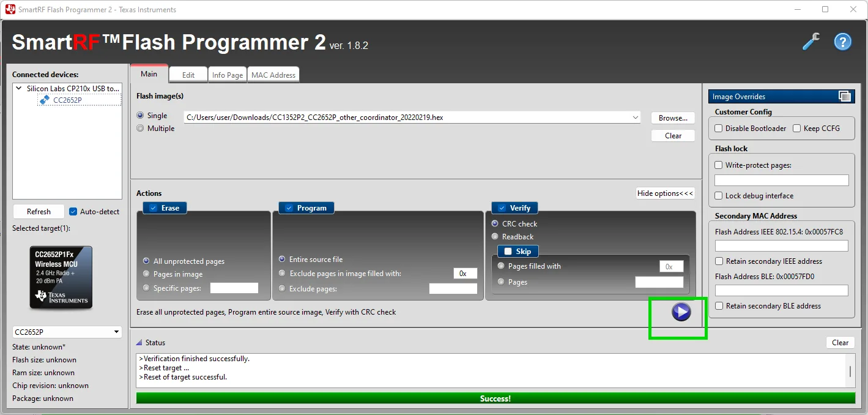Open the flash image path dropdown
This screenshot has height=415, width=868.
pos(636,118)
